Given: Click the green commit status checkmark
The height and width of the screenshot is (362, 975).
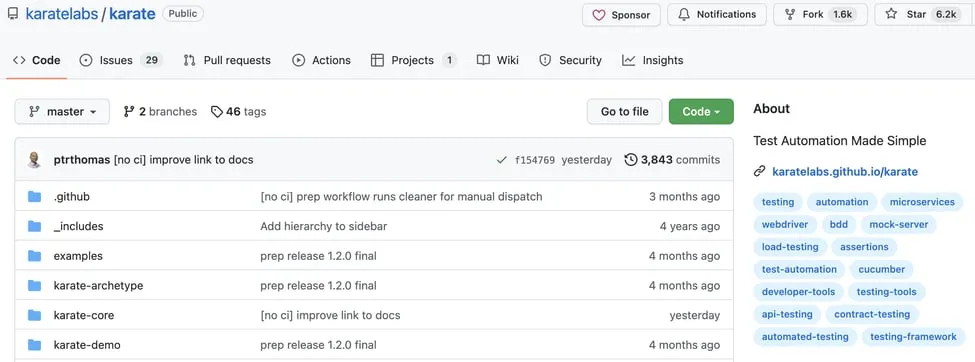Looking at the screenshot, I should tap(502, 160).
